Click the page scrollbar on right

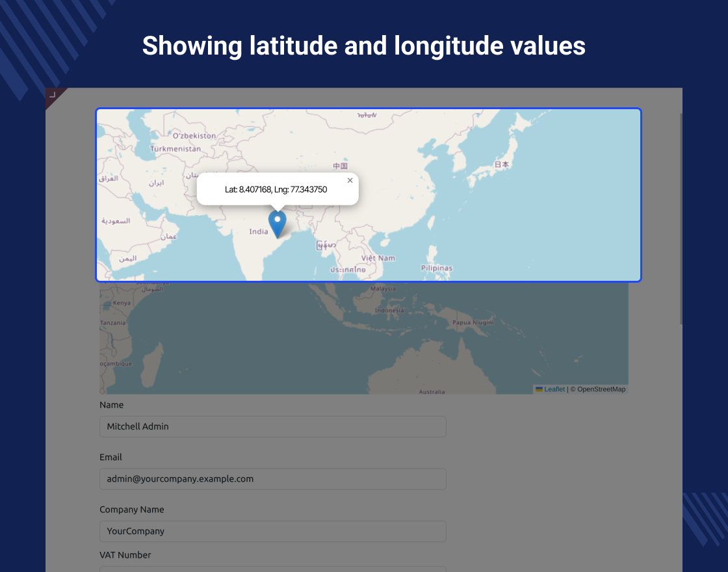point(681,218)
